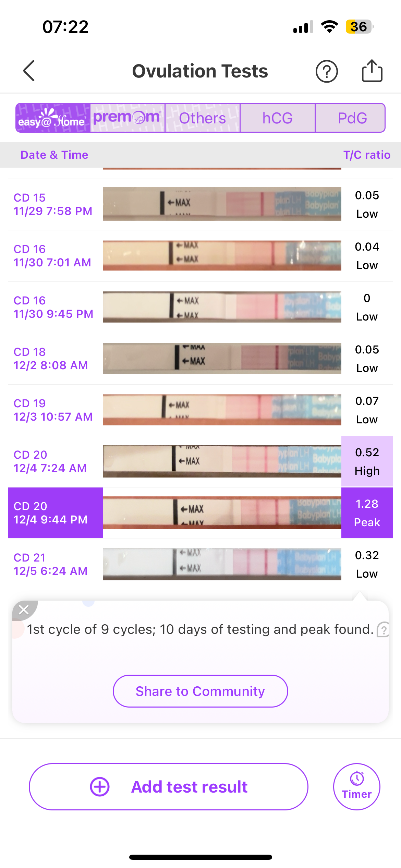Open the Timer button
Image resolution: width=401 pixels, height=868 pixels.
(x=356, y=787)
